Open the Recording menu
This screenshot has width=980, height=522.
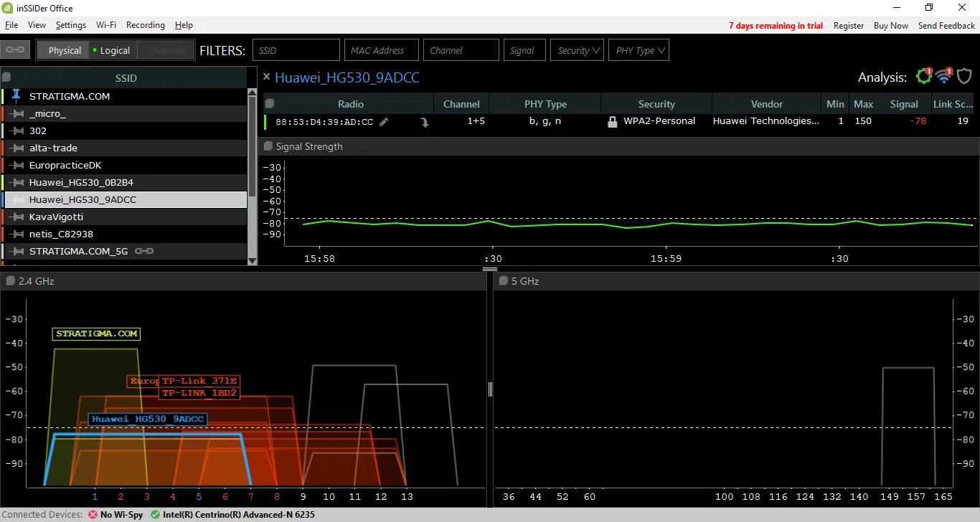coord(146,25)
